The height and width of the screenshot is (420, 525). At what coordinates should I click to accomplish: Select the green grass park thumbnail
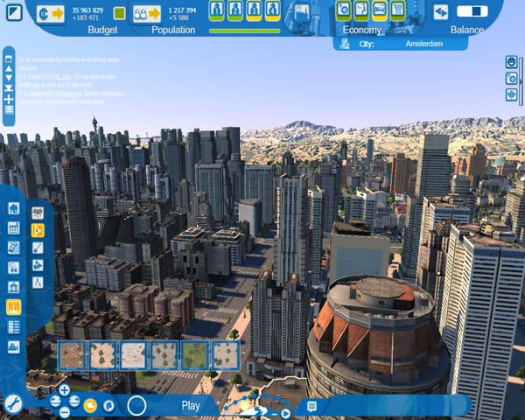(195, 355)
